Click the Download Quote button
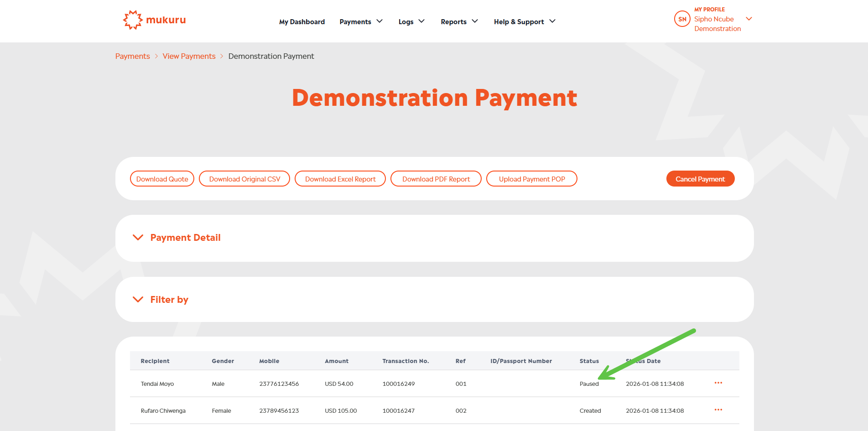The image size is (868, 431). tap(162, 179)
